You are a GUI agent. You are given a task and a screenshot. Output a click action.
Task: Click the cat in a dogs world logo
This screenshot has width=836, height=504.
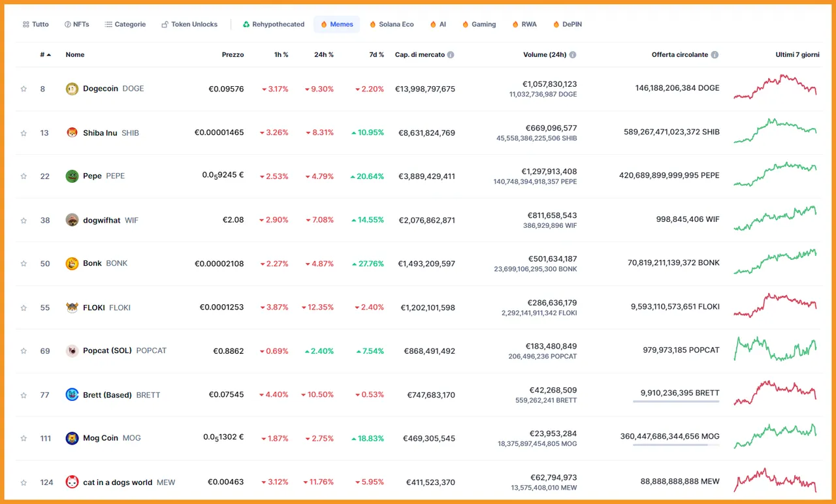pos(72,482)
